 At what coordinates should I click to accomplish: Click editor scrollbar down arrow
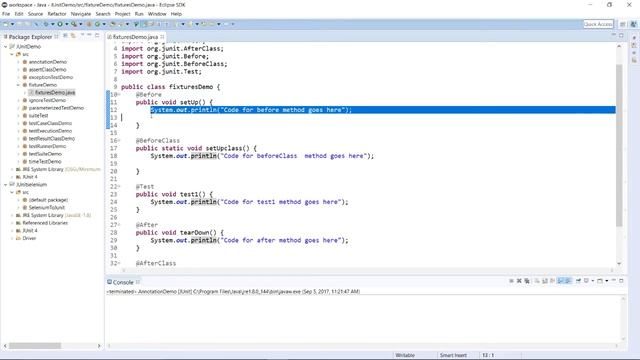[x=619, y=264]
